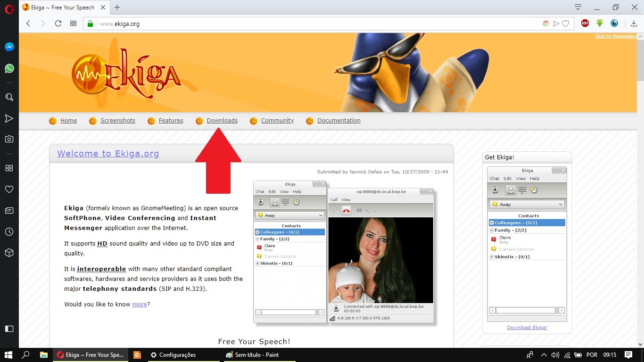The image size is (644, 362).
Task: Add page to bookmarks heart icon
Action: click(565, 24)
